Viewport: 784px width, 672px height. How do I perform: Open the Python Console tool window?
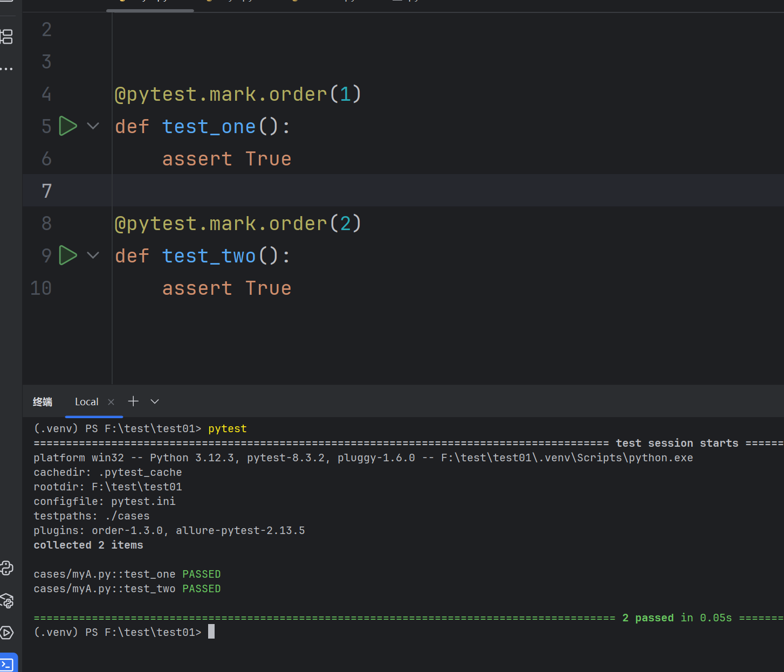6,568
